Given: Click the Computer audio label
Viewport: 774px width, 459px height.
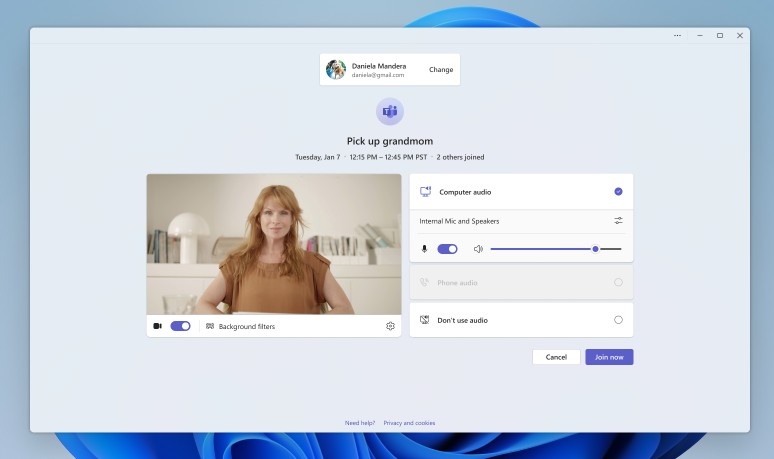Looking at the screenshot, I should tap(465, 192).
